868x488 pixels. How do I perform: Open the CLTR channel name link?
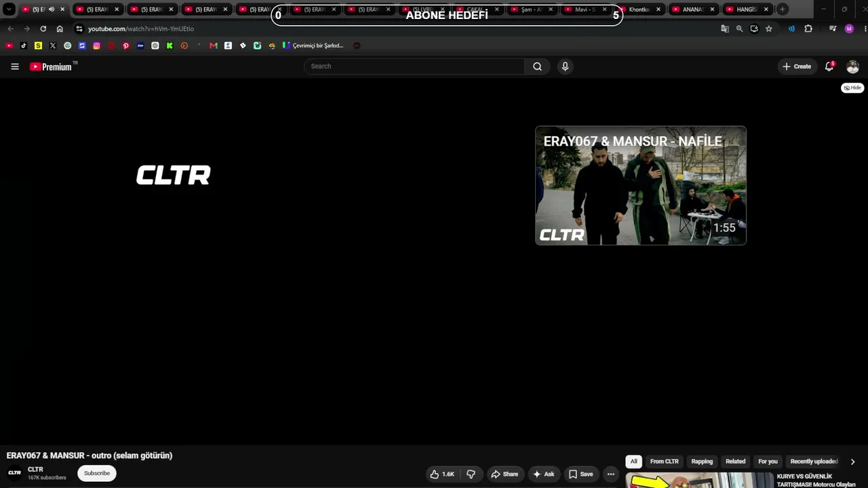tap(35, 469)
